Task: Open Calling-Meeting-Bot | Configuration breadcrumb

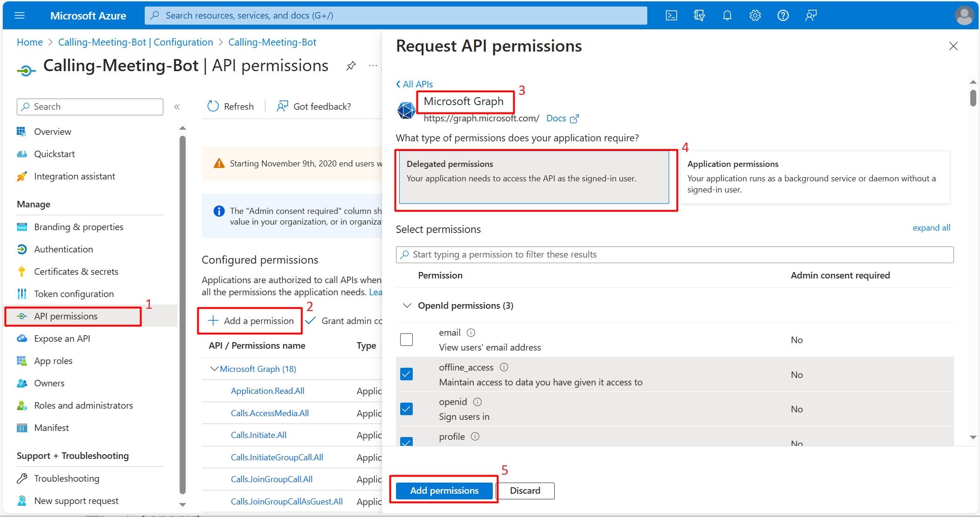Action: [135, 42]
